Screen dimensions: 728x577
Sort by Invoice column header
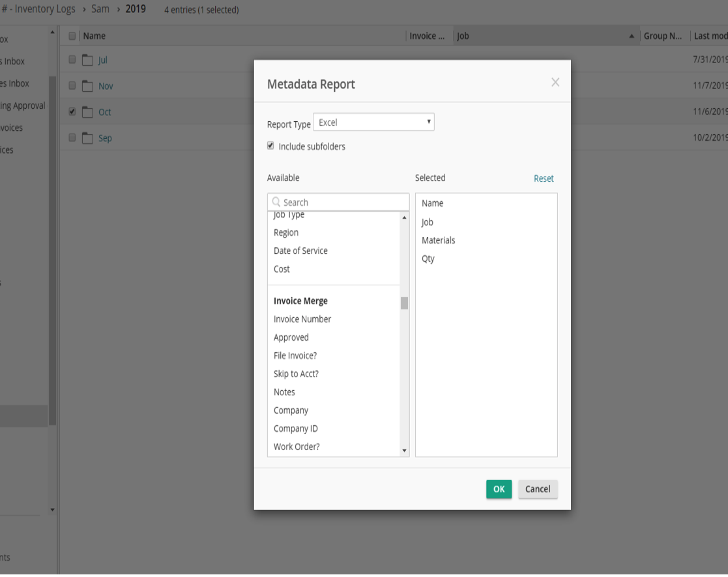click(x=427, y=36)
